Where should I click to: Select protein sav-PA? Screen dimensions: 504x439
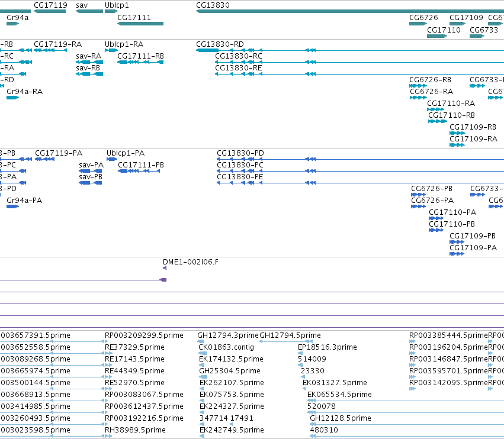[91, 164]
